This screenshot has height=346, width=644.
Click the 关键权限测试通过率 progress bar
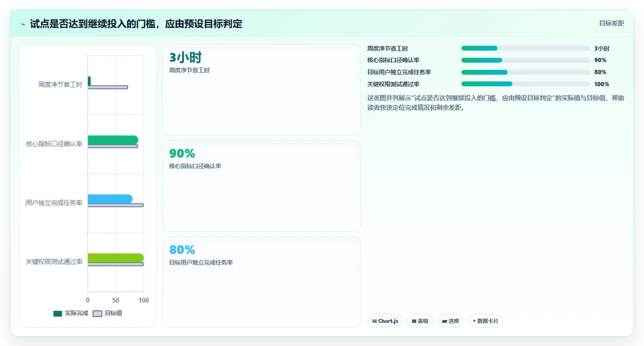tap(525, 84)
